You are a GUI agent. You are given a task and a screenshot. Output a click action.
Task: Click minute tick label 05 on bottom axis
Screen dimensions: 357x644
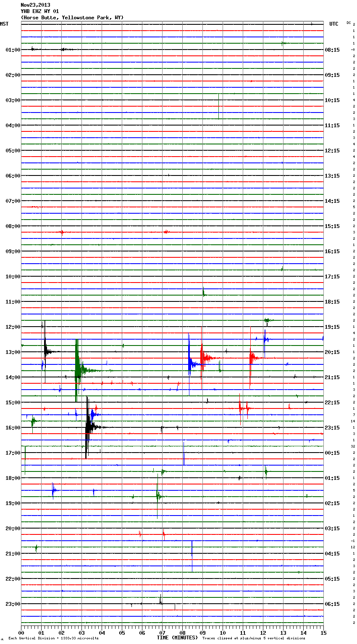point(122,633)
